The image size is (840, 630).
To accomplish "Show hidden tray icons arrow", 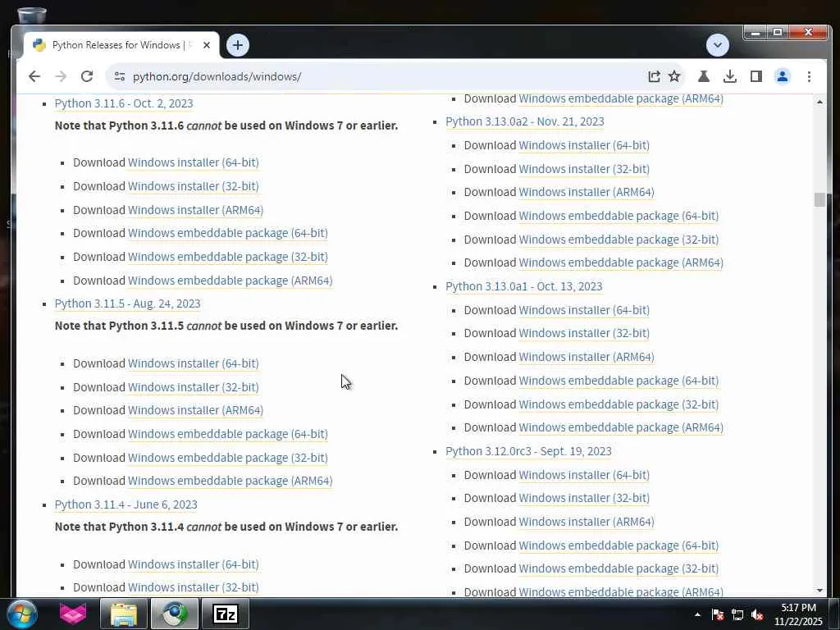I will tap(697, 614).
